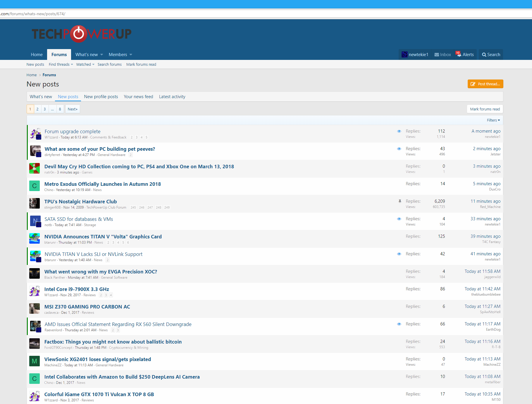Click the Post thread button

pyautogui.click(x=485, y=84)
